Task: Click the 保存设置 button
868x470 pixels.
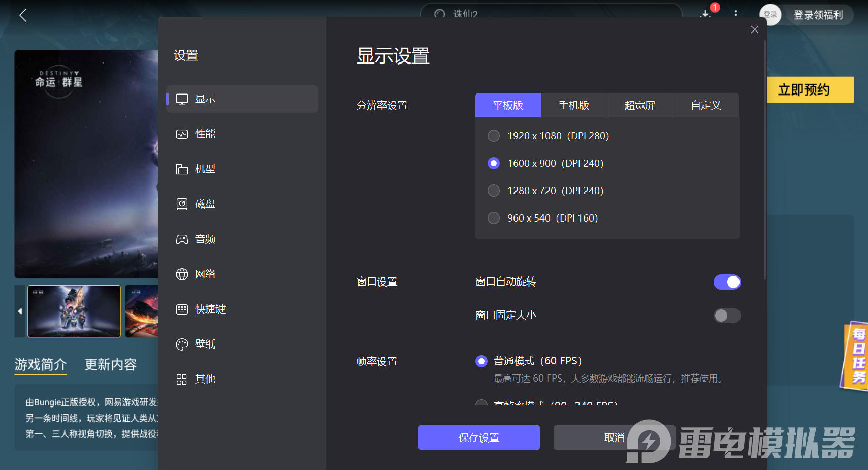Action: (x=479, y=437)
